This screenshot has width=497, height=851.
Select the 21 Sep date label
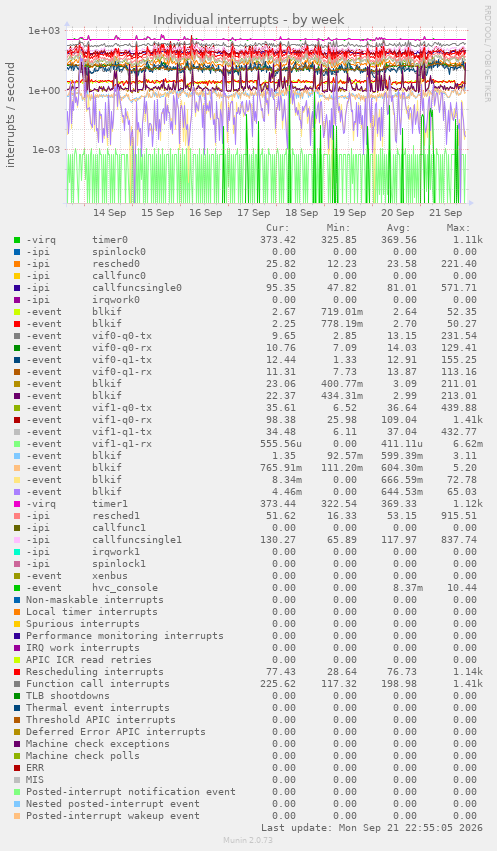(x=445, y=213)
